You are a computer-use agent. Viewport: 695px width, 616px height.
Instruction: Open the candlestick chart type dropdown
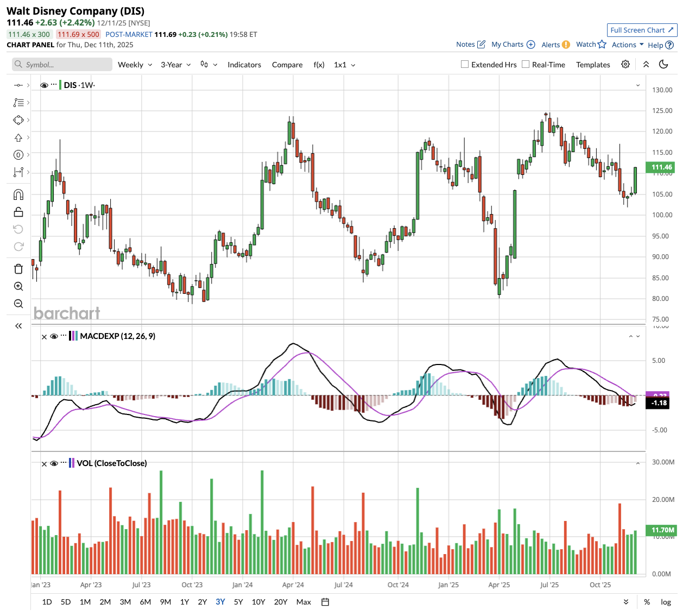click(209, 65)
